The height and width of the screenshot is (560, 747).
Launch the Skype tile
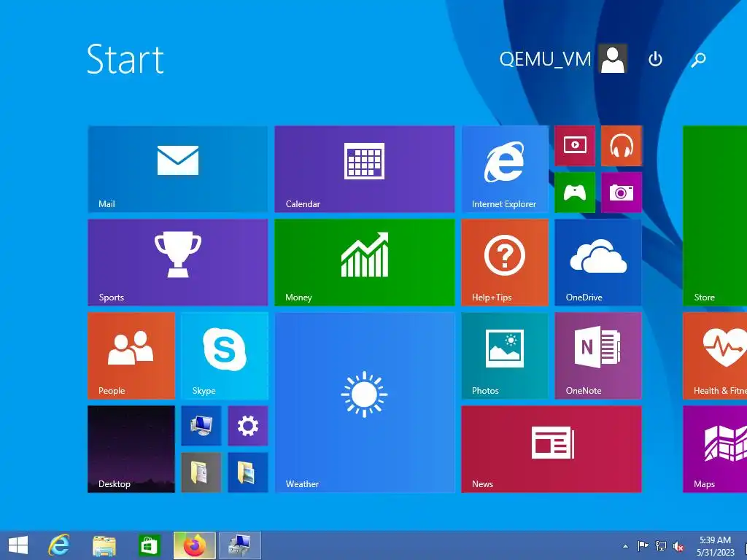click(x=225, y=356)
